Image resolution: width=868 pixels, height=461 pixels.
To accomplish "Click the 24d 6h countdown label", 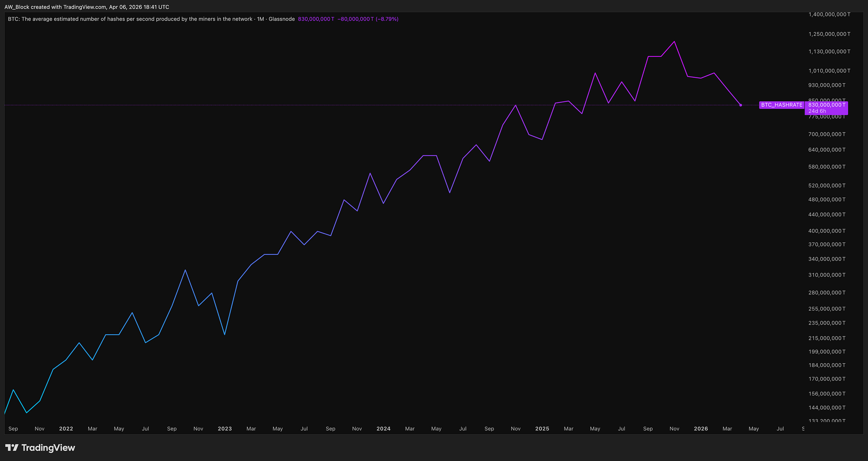I will click(x=817, y=111).
